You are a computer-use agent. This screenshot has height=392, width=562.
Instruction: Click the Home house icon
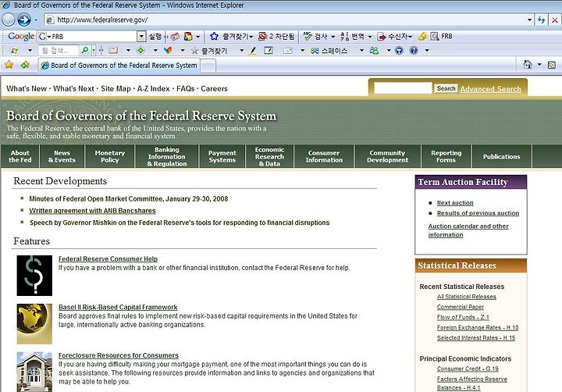[528, 65]
